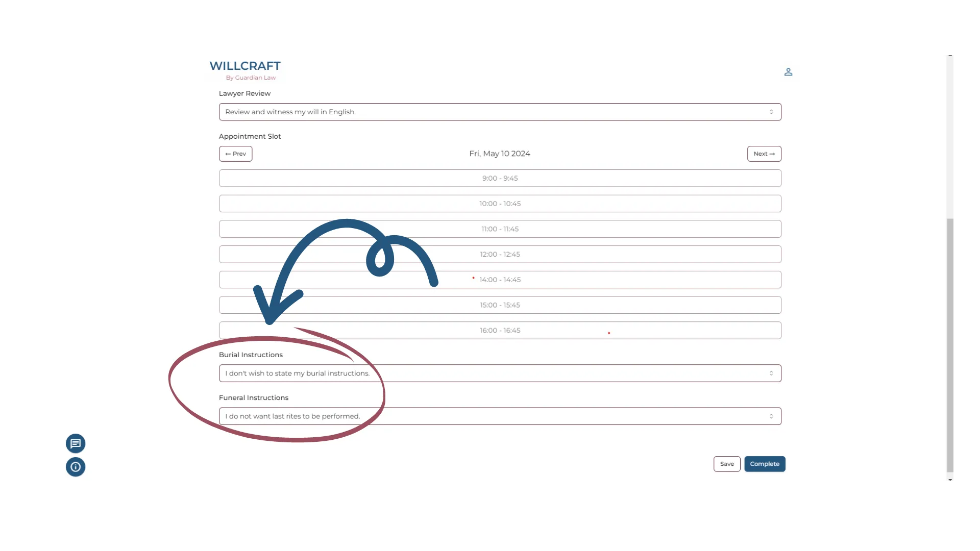980x551 pixels.
Task: Open the Burial Instructions dropdown
Action: (x=500, y=373)
